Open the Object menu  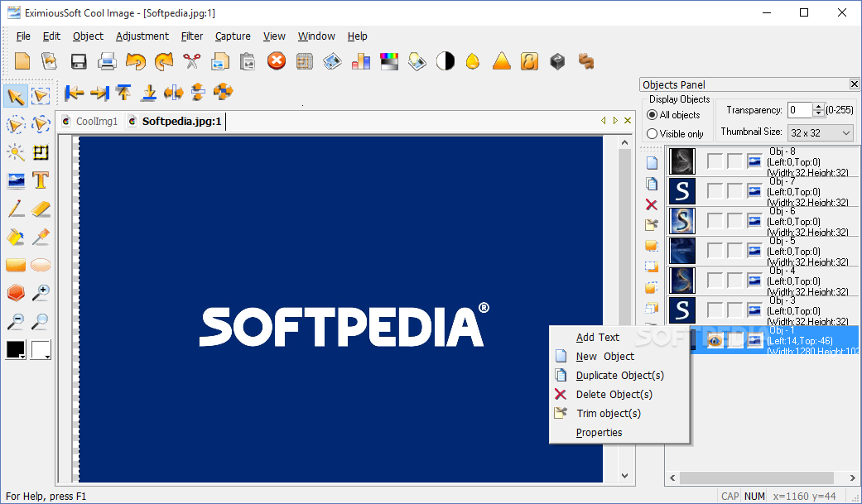click(88, 36)
